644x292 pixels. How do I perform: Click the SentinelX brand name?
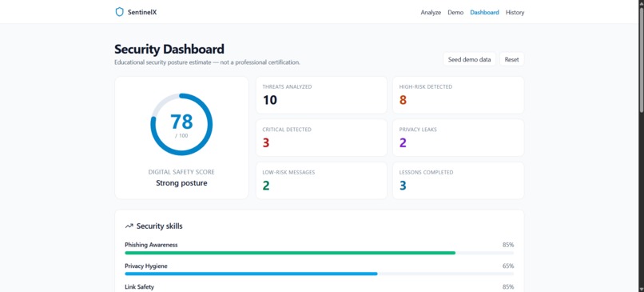tap(142, 12)
